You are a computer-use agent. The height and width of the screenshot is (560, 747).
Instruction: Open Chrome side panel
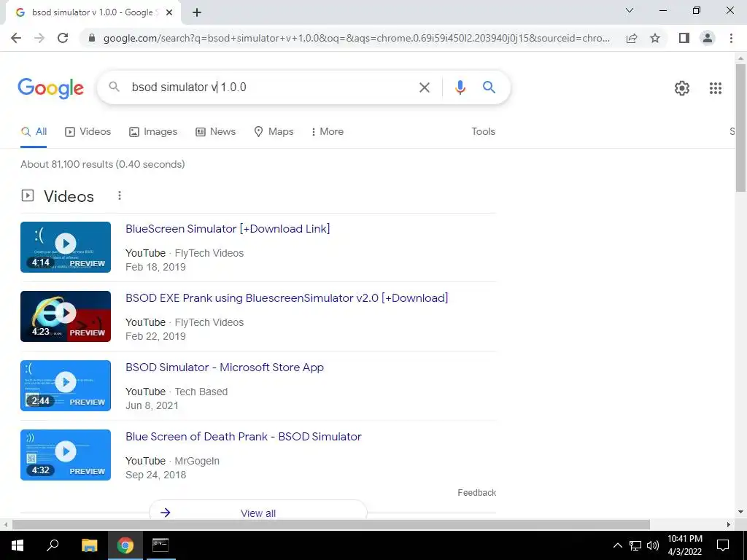[x=684, y=38]
